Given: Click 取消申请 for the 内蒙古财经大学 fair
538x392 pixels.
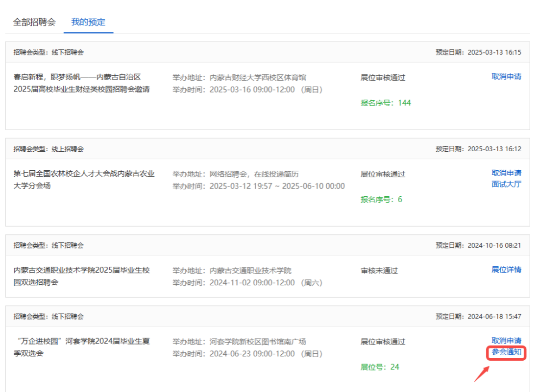Looking at the screenshot, I should click(x=506, y=76).
